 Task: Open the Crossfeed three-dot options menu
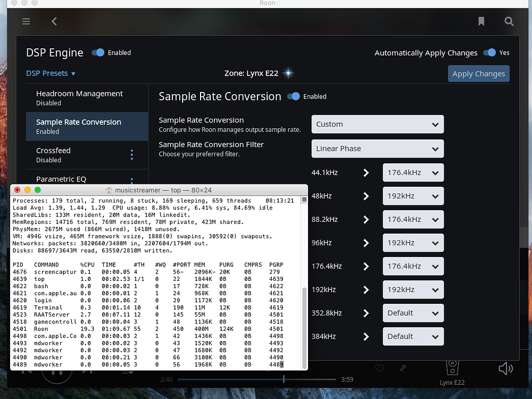131,155
